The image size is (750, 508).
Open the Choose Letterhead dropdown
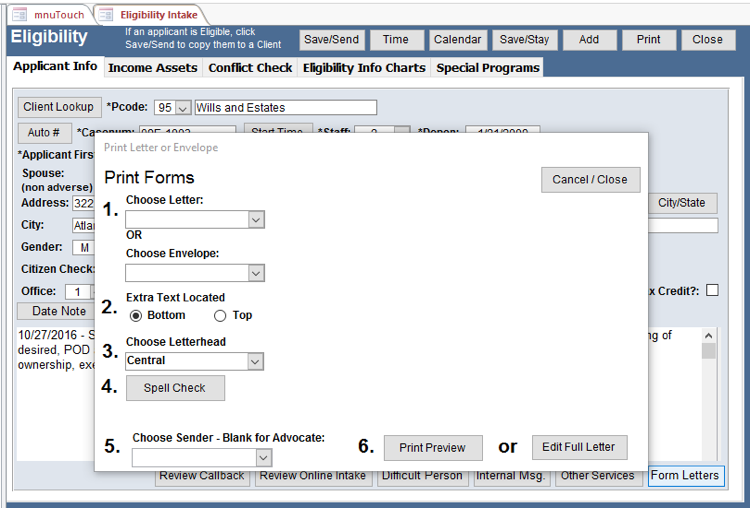pyautogui.click(x=256, y=361)
